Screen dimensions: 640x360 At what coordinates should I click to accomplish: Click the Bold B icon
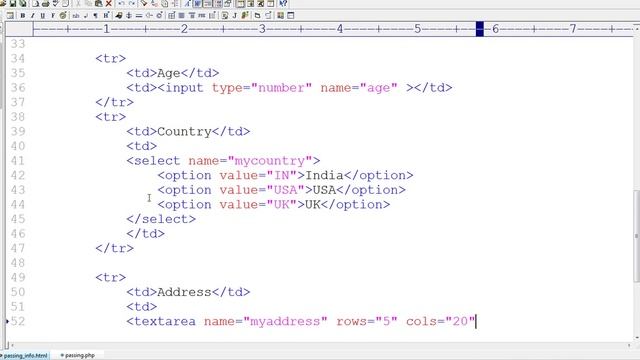pyautogui.click(x=23, y=16)
